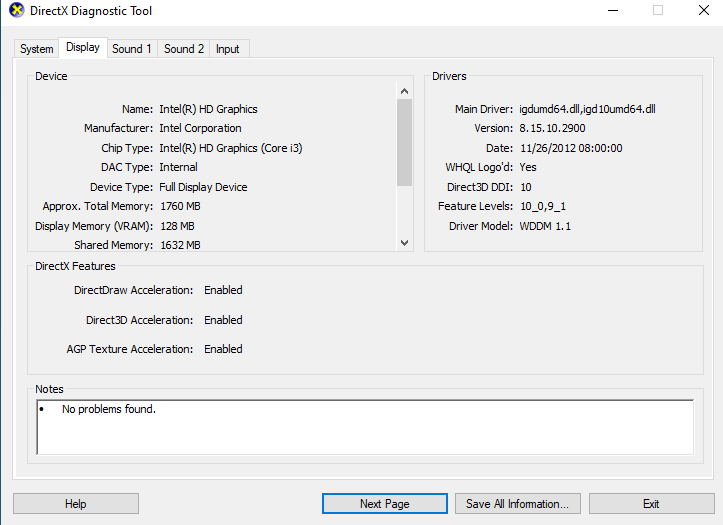Open the Sound 1 tab

pyautogui.click(x=132, y=49)
